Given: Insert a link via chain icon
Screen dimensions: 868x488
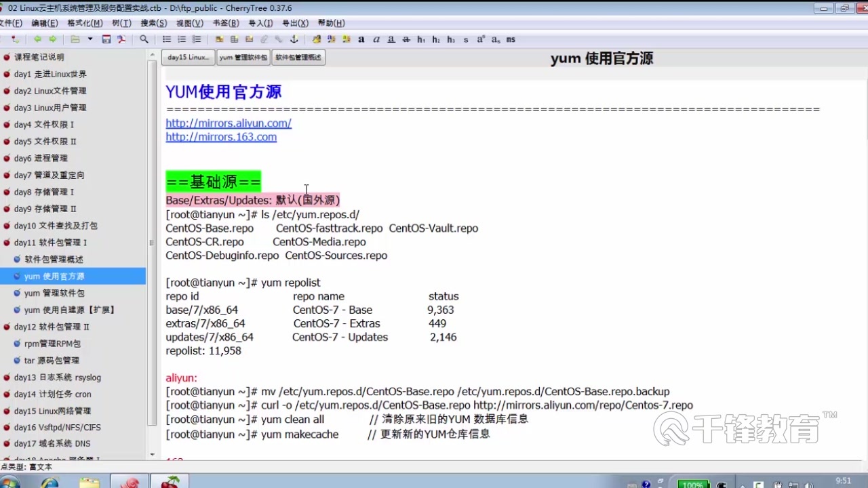Looking at the screenshot, I should 279,39.
